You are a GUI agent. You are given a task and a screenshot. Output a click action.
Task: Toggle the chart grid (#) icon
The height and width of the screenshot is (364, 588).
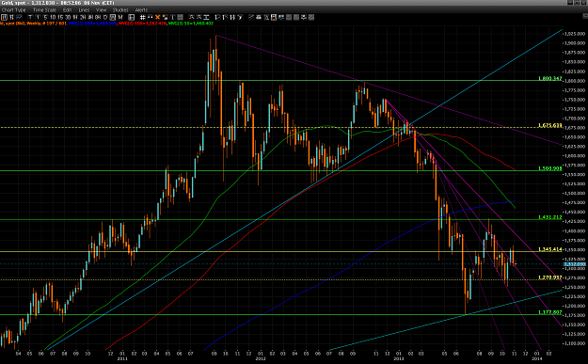(142, 17)
